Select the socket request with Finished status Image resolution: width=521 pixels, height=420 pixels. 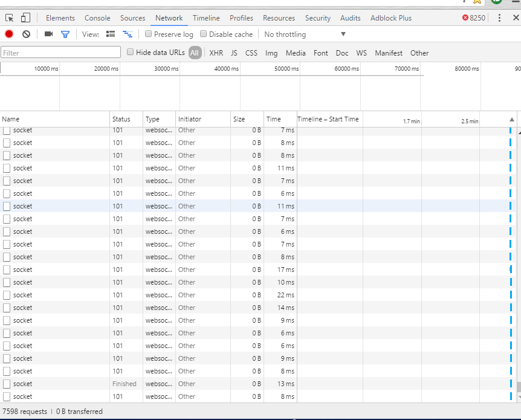[x=23, y=384]
